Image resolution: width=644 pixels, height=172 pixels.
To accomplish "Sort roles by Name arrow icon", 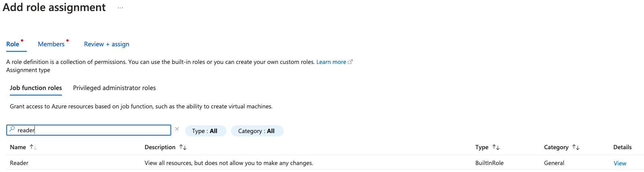I will (x=33, y=147).
